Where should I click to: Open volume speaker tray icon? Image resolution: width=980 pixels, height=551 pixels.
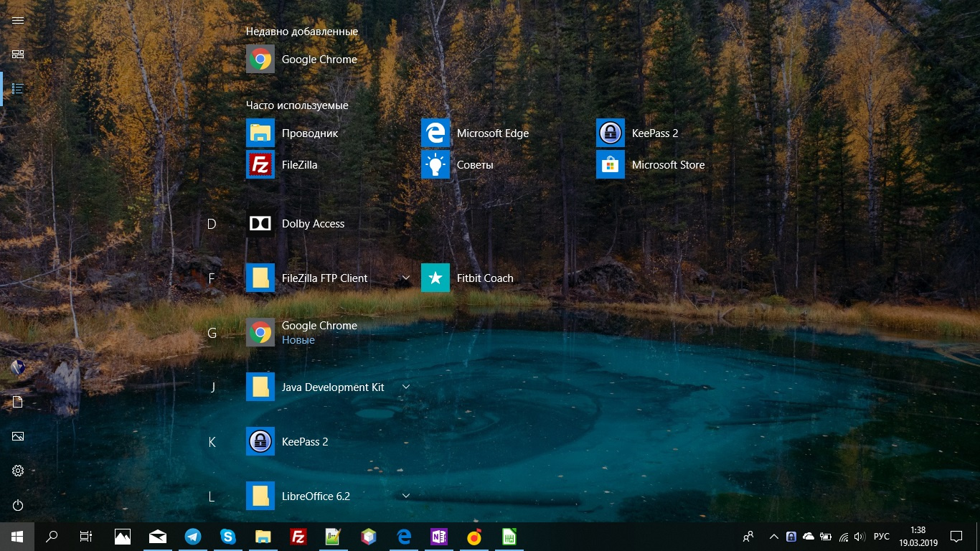[859, 537]
